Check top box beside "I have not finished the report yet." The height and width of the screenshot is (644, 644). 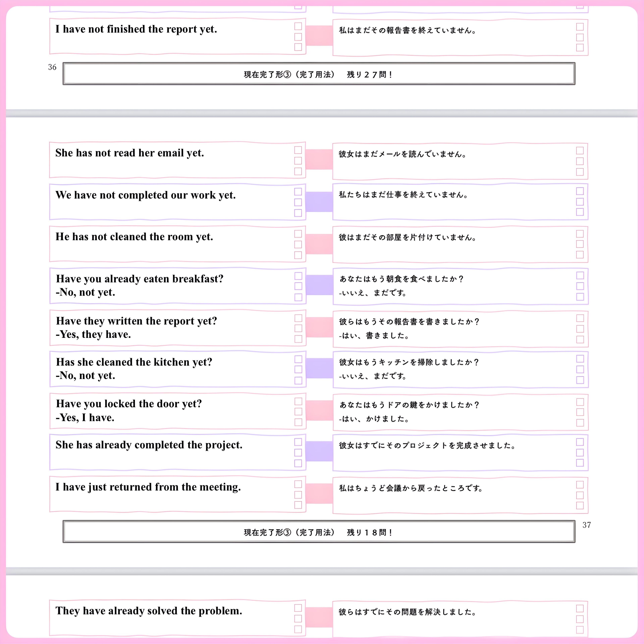pos(298,26)
